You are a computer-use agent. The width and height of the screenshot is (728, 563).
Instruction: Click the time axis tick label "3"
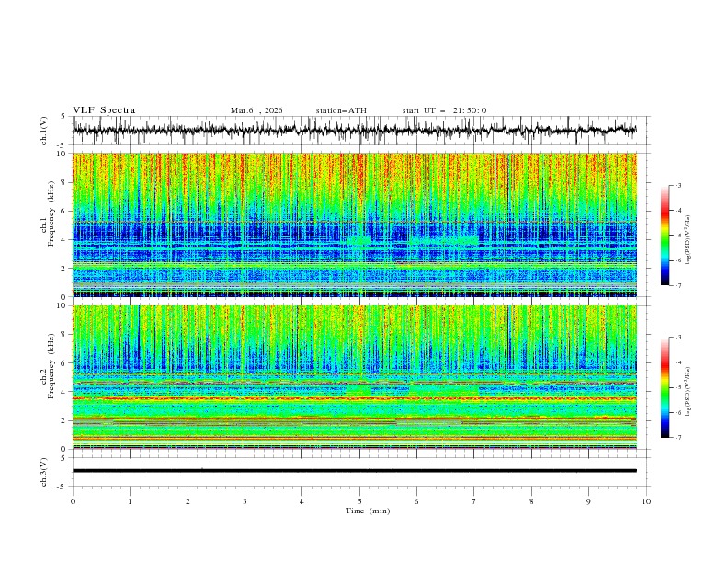click(x=245, y=501)
